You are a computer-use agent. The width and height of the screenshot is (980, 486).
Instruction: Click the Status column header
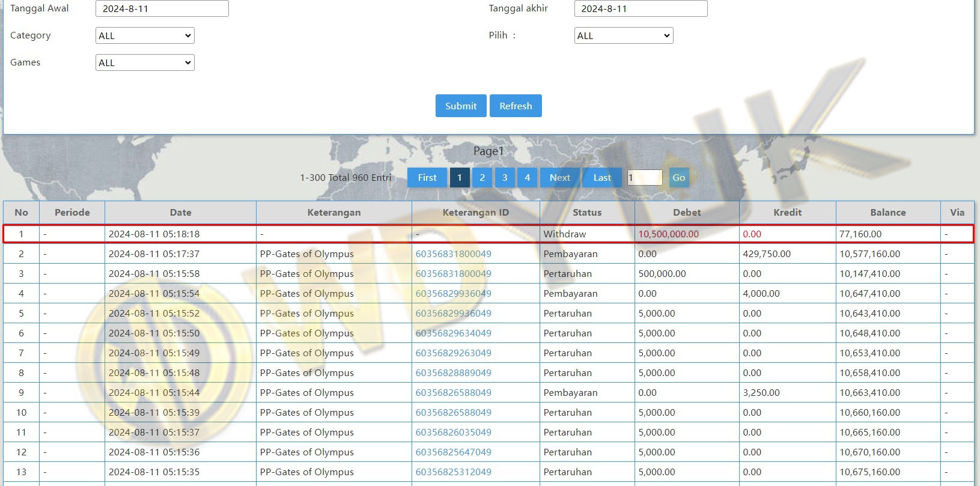tap(587, 212)
